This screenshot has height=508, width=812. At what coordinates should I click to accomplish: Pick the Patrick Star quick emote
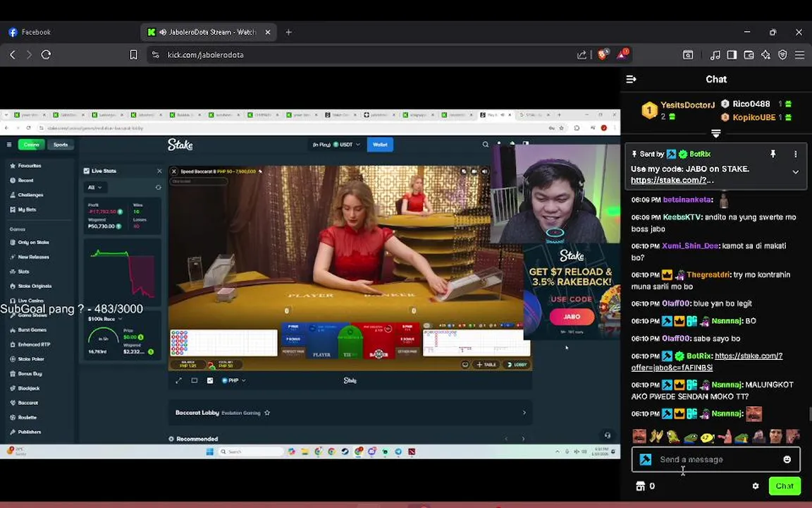[x=725, y=437]
